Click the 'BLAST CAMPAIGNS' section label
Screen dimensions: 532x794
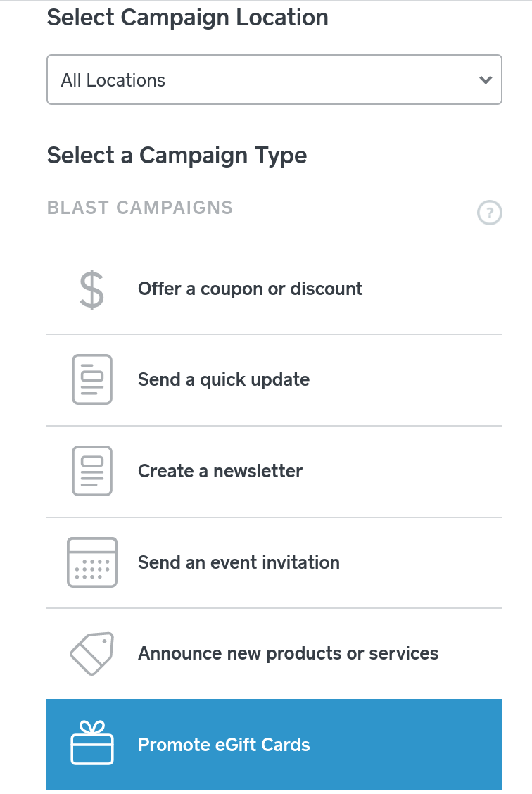click(139, 208)
